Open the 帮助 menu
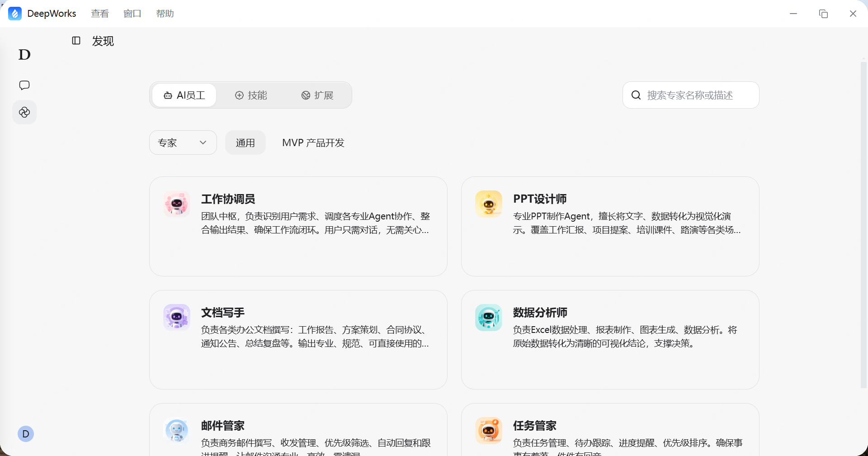The height and width of the screenshot is (456, 868). (165, 14)
